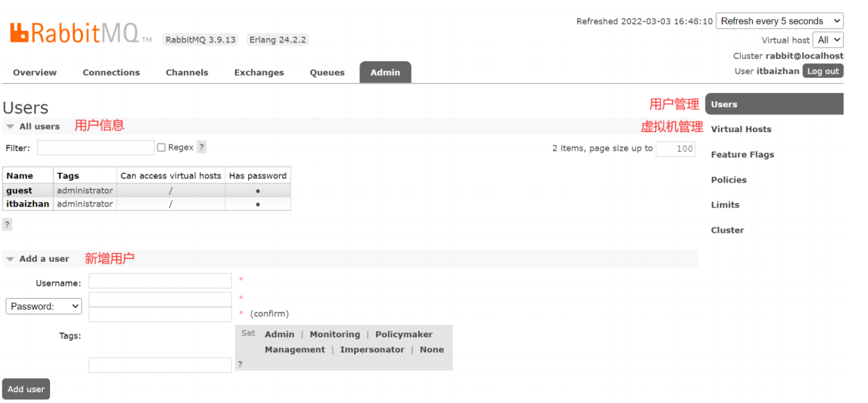Switch to the Exchanges tab
This screenshot has height=403, width=868.
point(259,73)
